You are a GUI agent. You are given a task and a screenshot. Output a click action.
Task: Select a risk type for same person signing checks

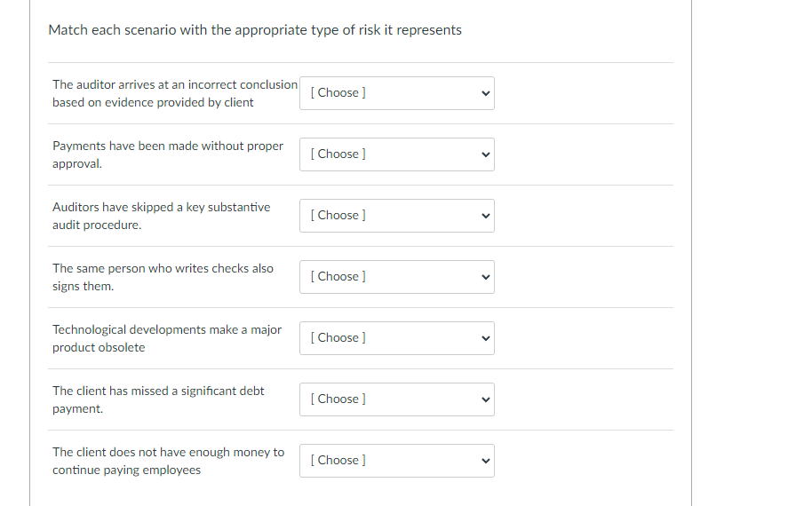[396, 277]
